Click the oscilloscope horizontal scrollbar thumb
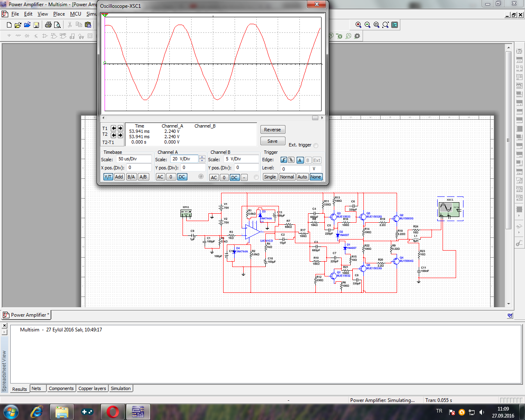This screenshot has width=525, height=420. coord(315,118)
